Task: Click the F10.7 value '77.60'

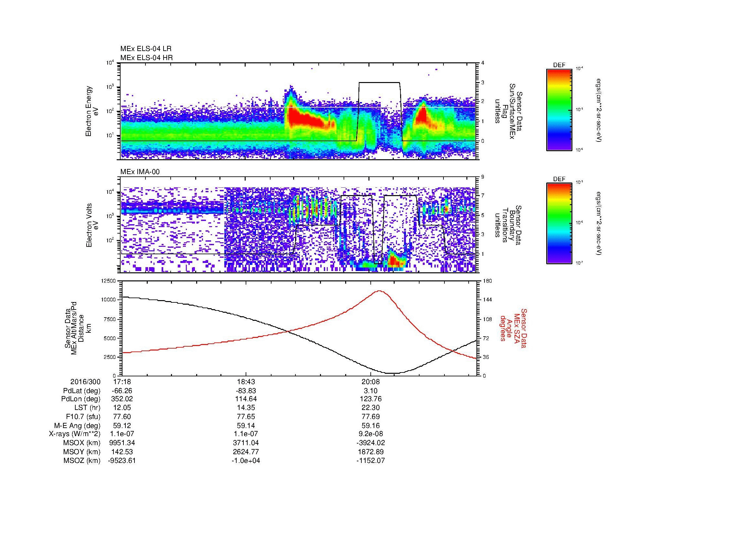Action: tap(122, 416)
